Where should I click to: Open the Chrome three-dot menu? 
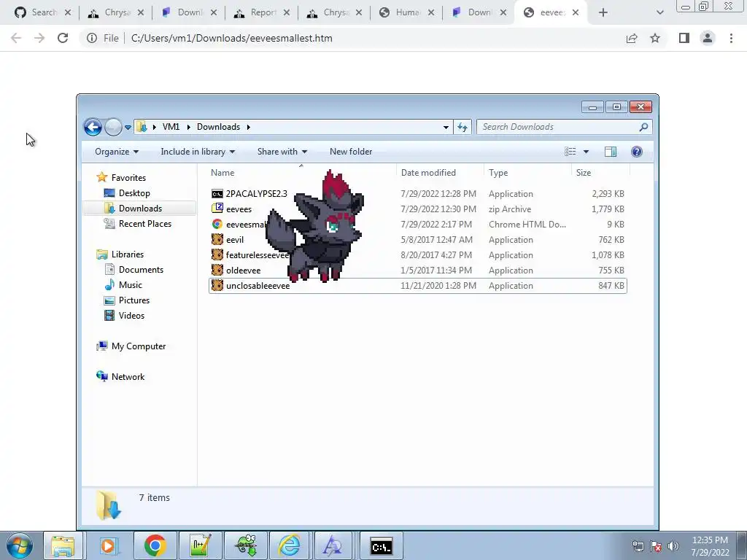pyautogui.click(x=731, y=38)
